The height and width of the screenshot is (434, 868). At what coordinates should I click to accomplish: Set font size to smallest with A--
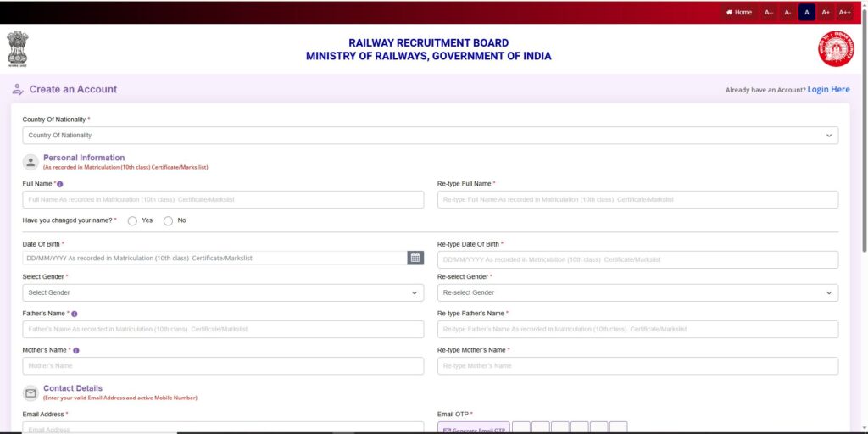[x=769, y=12]
